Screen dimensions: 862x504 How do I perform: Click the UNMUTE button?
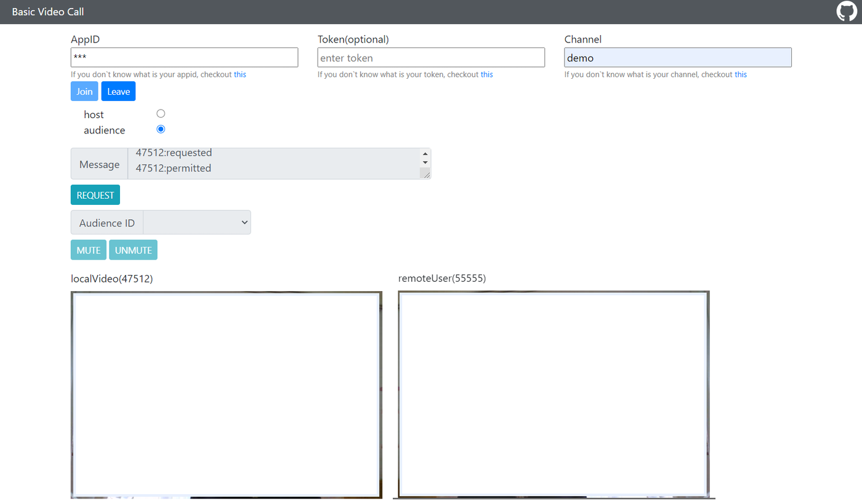click(133, 250)
